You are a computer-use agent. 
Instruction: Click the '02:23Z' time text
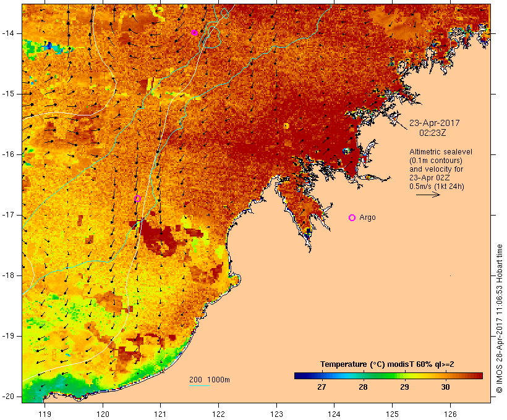[x=433, y=133]
